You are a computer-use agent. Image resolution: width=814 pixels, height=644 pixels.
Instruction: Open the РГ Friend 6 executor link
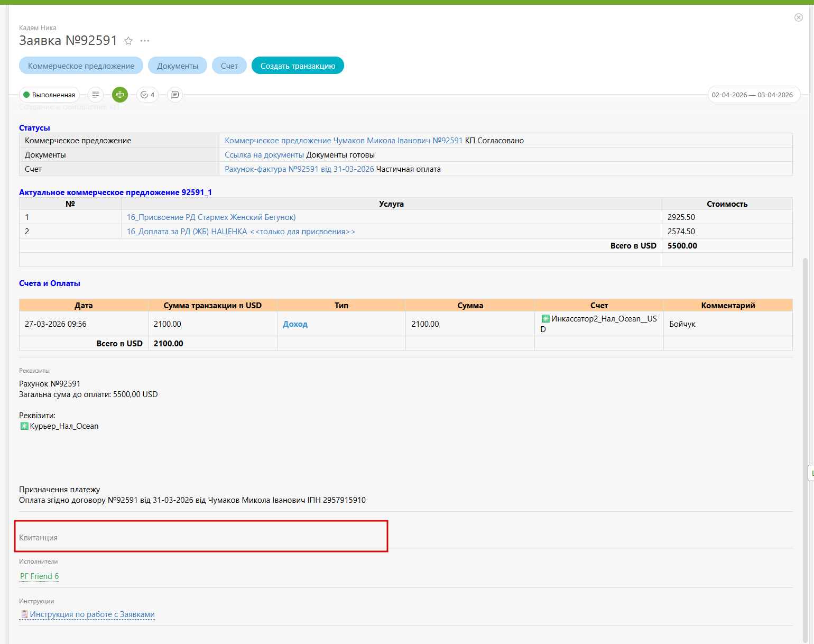[x=40, y=576]
